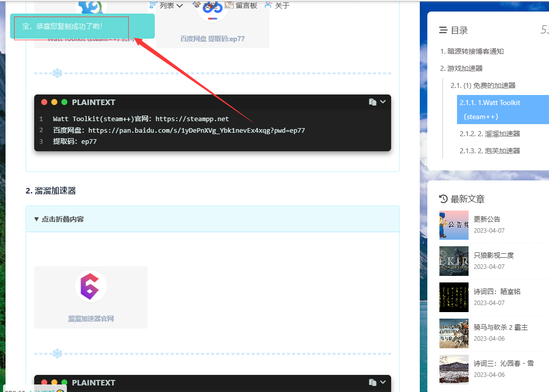Go to 游戏加速器 section in contents
The width and height of the screenshot is (549, 392).
(x=462, y=68)
